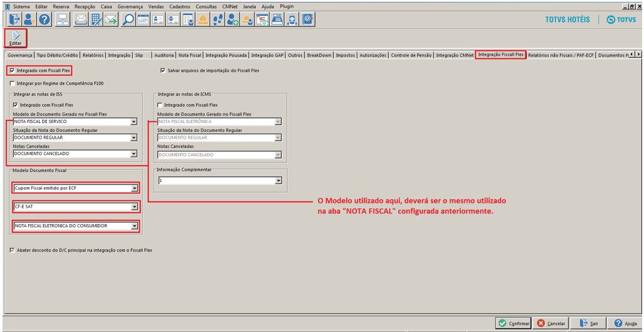Click the exit door toolbar icon
Screen dimensions: 644x332
click(14, 19)
